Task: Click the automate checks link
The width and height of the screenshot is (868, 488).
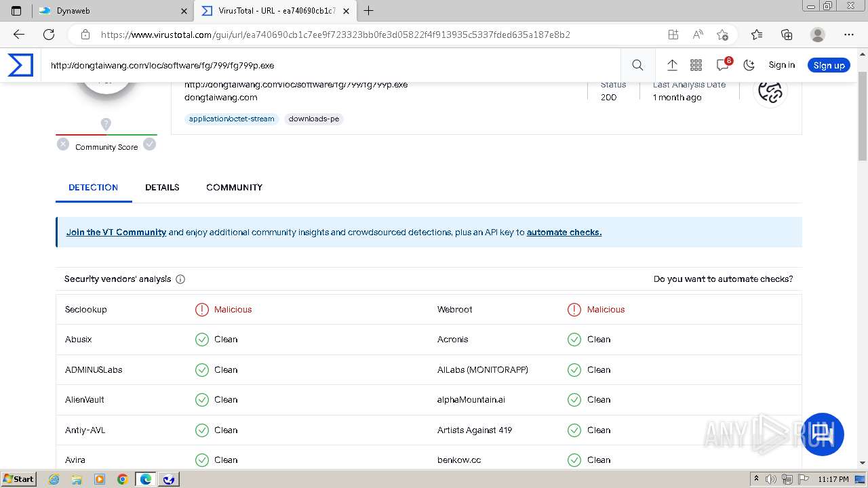Action: click(x=564, y=232)
